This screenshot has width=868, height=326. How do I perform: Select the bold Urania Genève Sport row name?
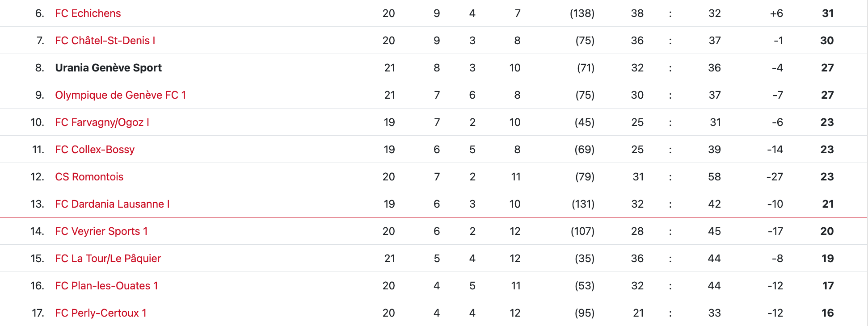click(x=108, y=68)
